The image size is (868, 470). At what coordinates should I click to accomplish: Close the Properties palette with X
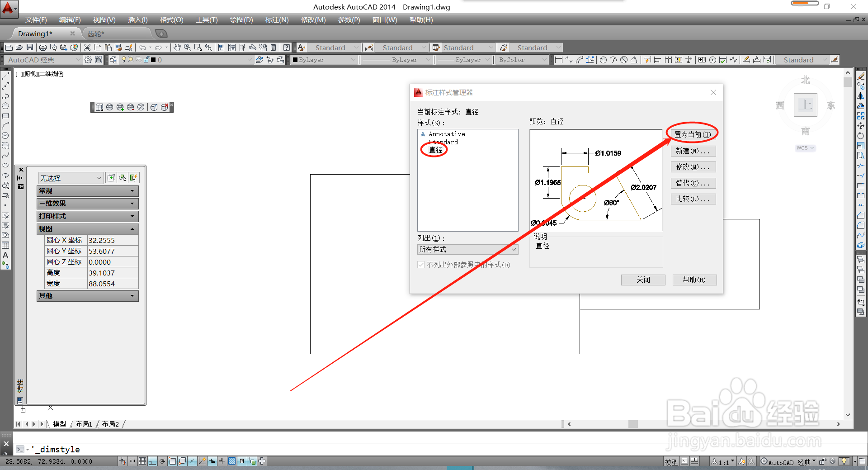[21, 170]
